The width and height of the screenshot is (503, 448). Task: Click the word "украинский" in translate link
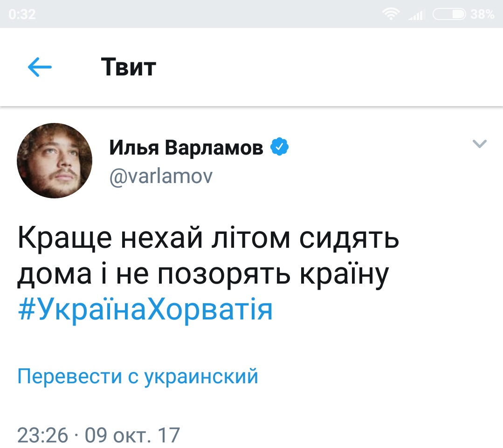pyautogui.click(x=201, y=376)
